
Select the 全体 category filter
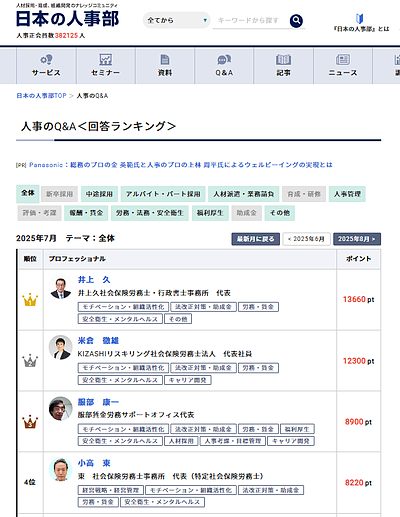[x=28, y=194]
